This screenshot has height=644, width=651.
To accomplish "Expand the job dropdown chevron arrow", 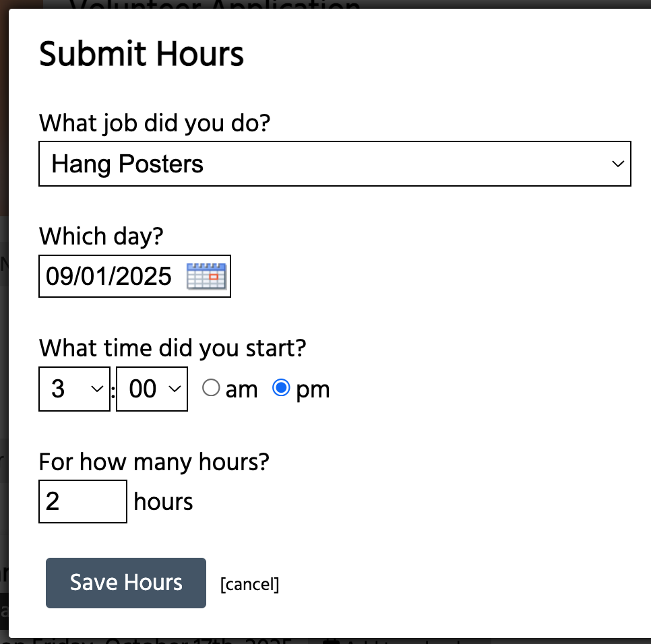I will 618,164.
